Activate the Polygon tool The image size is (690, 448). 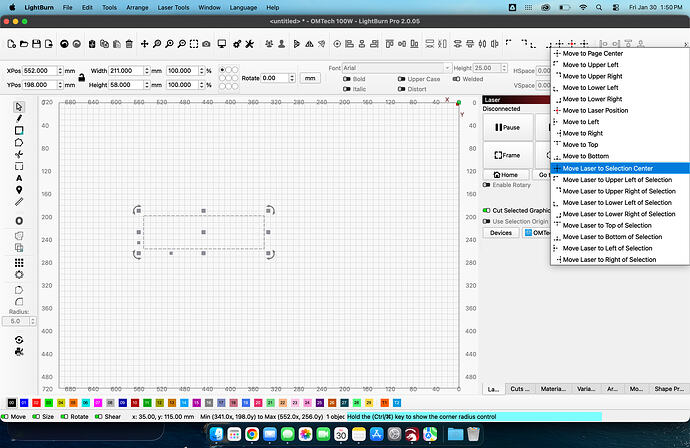pos(18,142)
